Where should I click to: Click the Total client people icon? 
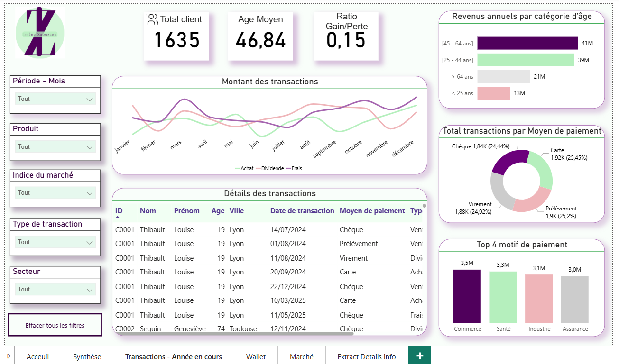pos(153,19)
